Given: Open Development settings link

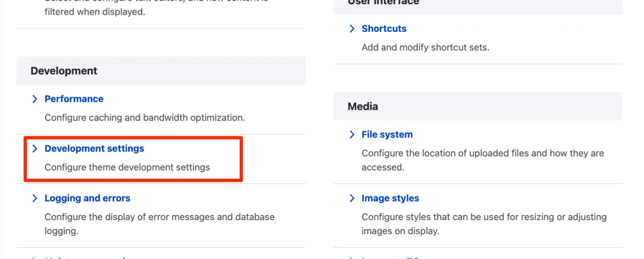Looking at the screenshot, I should 95,148.
